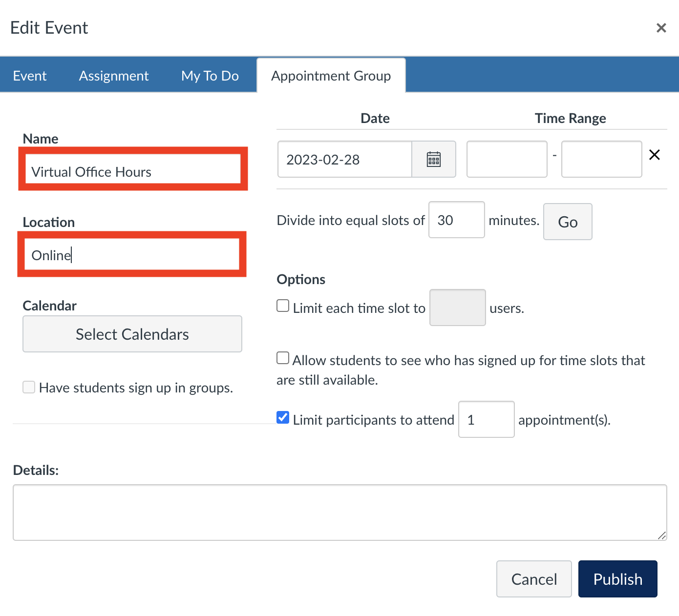
Task: Click the Cancel button
Action: click(x=534, y=579)
